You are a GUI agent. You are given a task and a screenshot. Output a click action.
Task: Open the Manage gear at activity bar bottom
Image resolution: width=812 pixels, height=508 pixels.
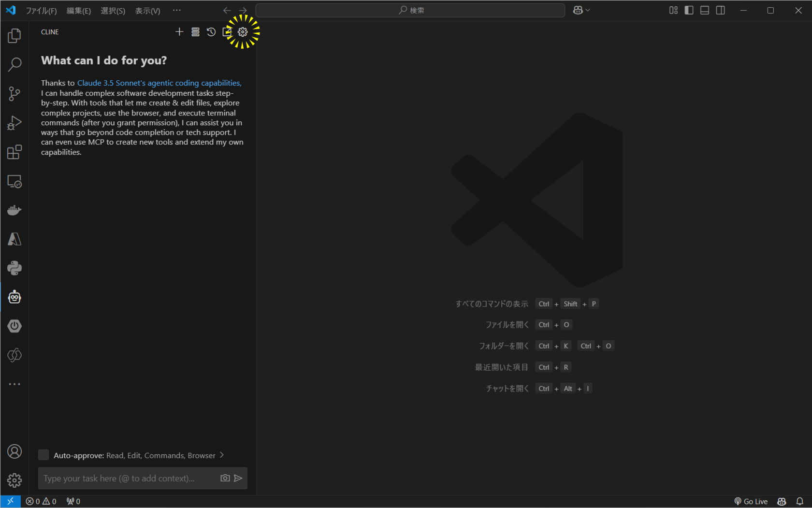(x=14, y=480)
